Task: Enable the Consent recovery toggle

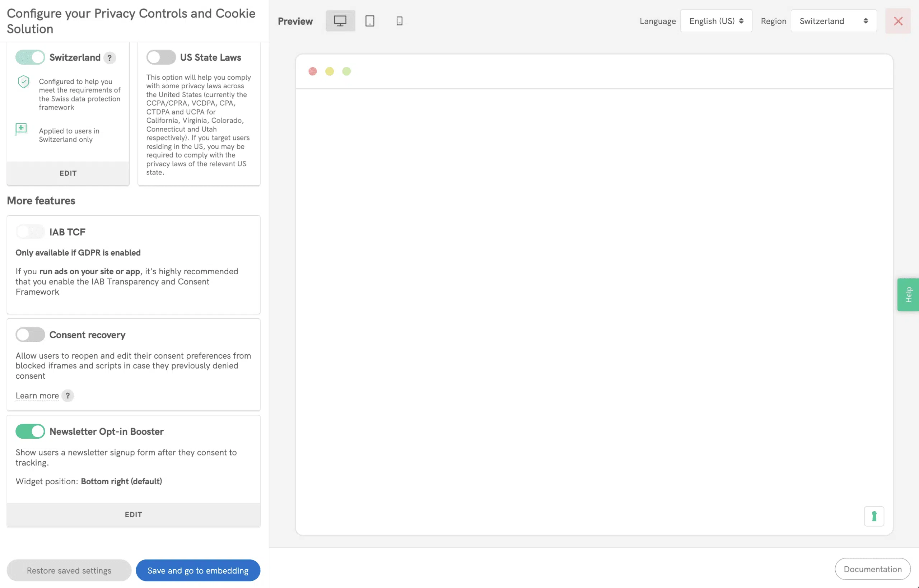Action: 30,335
